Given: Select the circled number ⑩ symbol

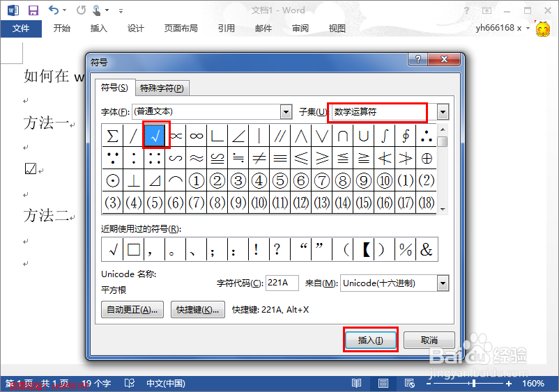Looking at the screenshot, I should click(384, 180).
